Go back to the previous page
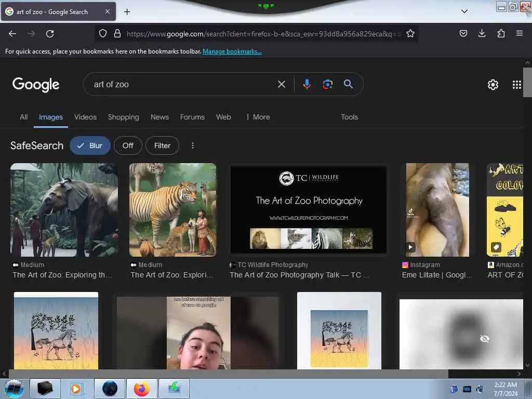This screenshot has height=399, width=532. [x=12, y=34]
